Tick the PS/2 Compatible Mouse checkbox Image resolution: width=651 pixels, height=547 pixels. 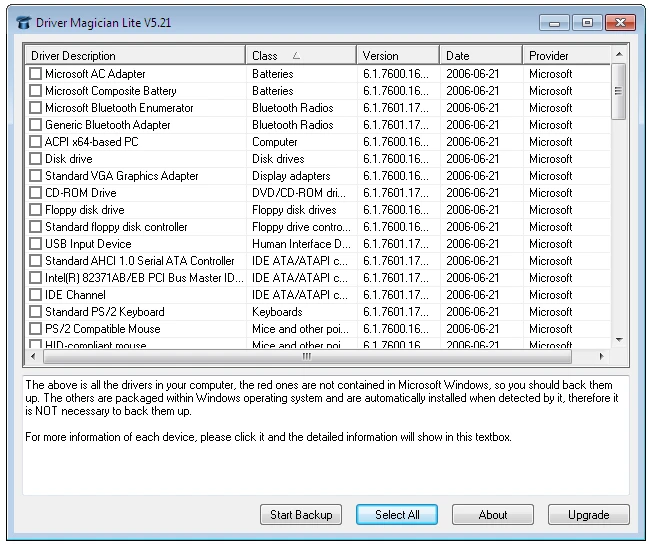(36, 329)
